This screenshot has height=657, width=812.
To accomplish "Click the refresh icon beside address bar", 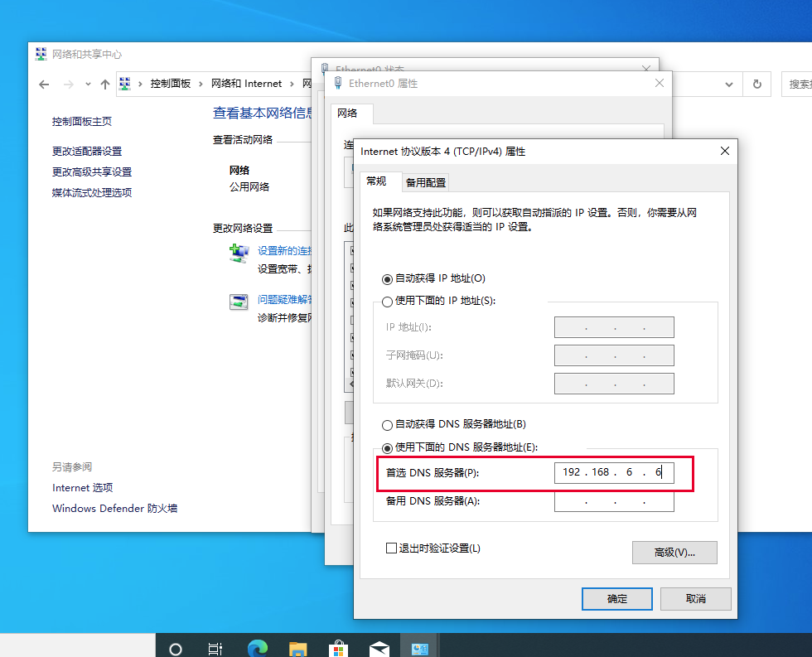I will (x=756, y=84).
